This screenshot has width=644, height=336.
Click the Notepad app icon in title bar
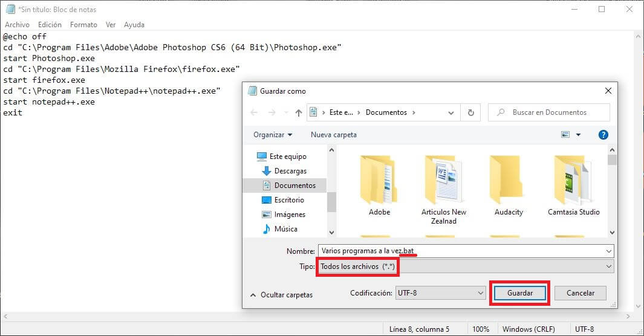click(10, 9)
